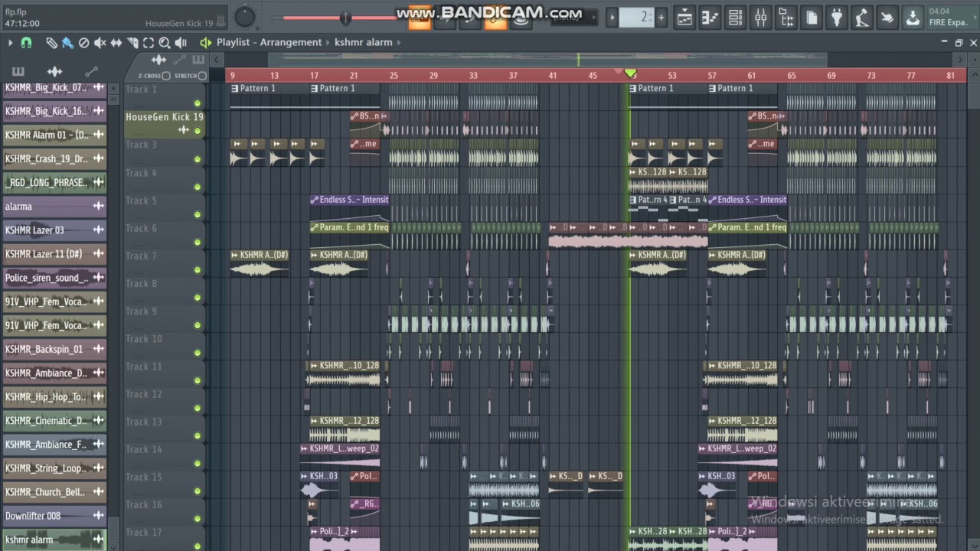
Task: Choose the Select marquee tool
Action: coord(149,43)
